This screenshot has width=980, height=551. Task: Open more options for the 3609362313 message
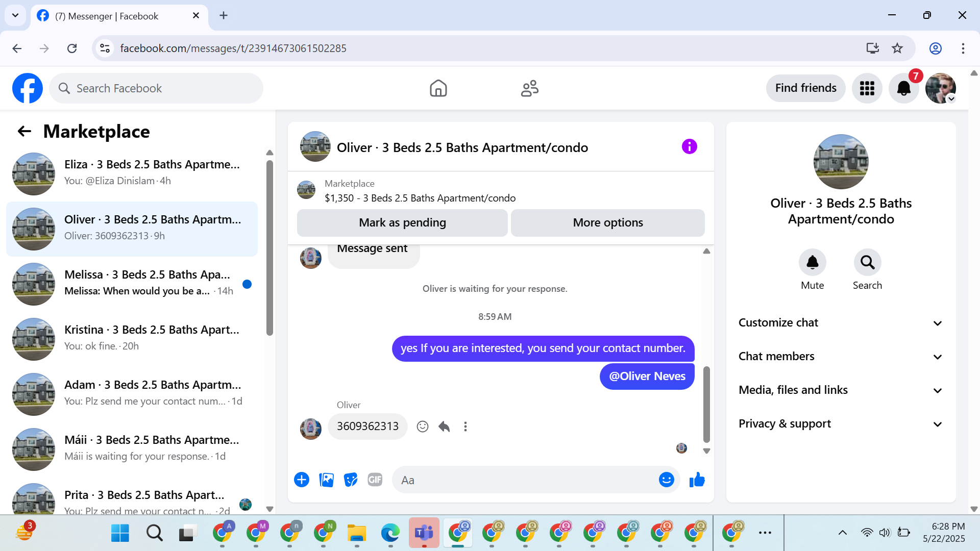click(x=465, y=427)
